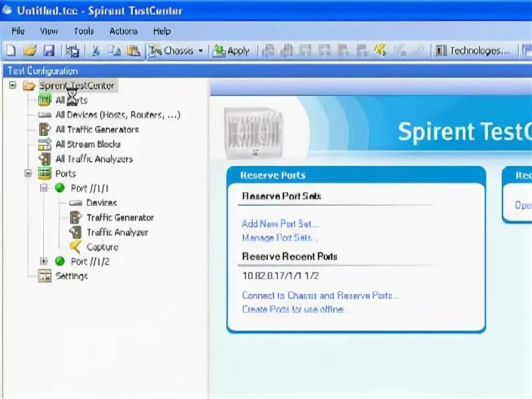Click Connect to Chassis and Reserve Ports link
The width and height of the screenshot is (532, 399).
(x=320, y=295)
